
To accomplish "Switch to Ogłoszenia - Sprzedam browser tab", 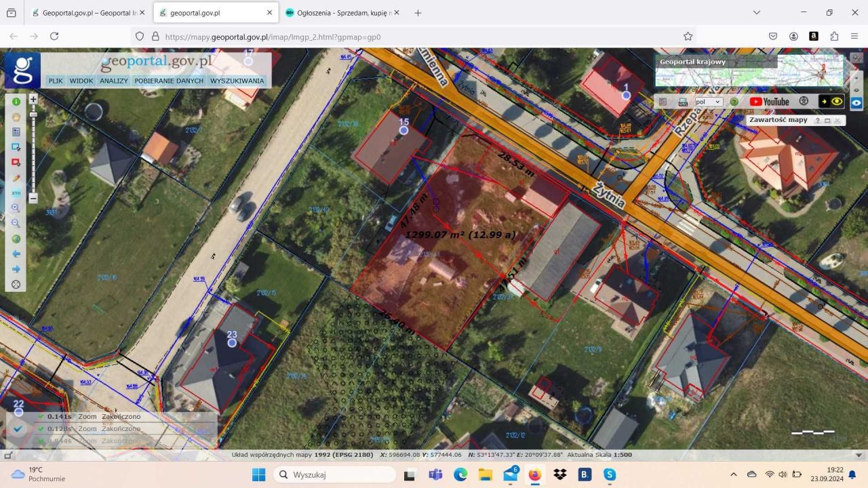I will click(342, 13).
